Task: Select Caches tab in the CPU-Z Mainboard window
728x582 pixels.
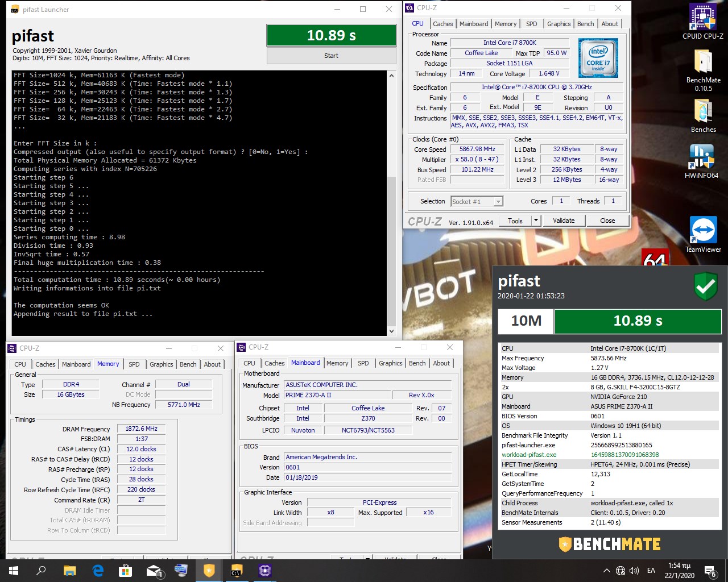Action: [274, 363]
